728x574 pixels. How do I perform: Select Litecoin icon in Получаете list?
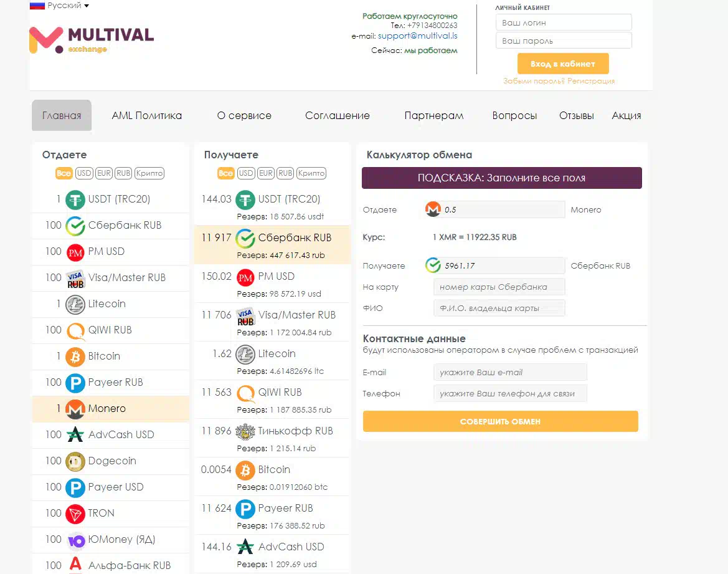coord(245,355)
